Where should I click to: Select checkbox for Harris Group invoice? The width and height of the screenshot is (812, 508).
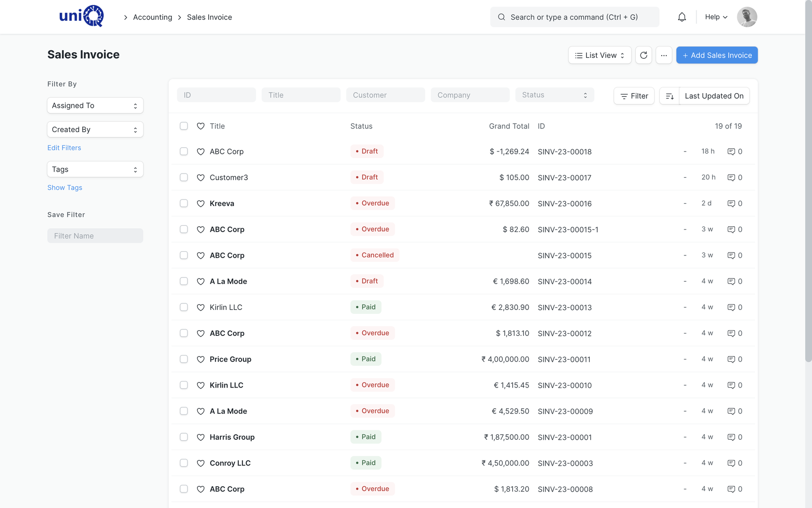point(184,437)
